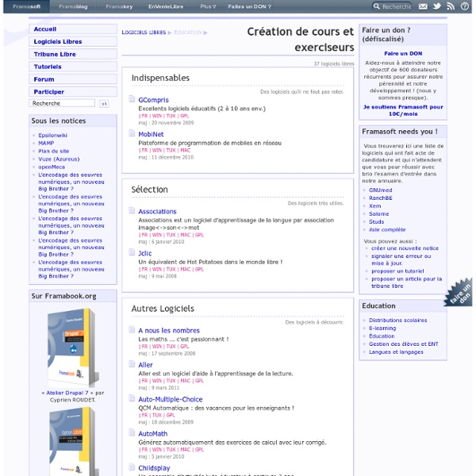Click the sidebar Recherche input field

(62, 103)
